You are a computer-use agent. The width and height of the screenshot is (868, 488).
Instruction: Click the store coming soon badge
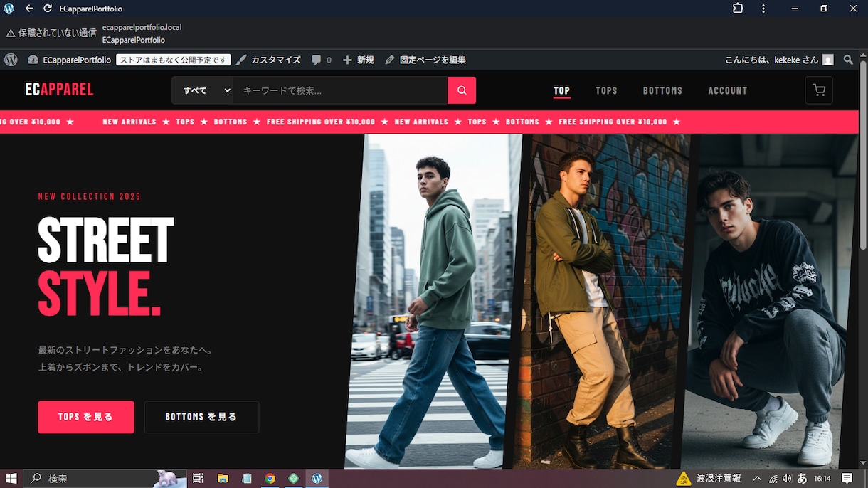(173, 60)
